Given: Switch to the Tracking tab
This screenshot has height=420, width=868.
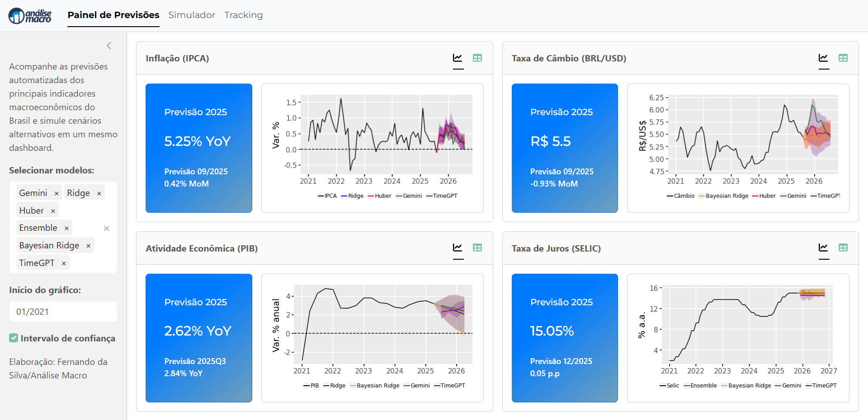Looking at the screenshot, I should pos(243,15).
